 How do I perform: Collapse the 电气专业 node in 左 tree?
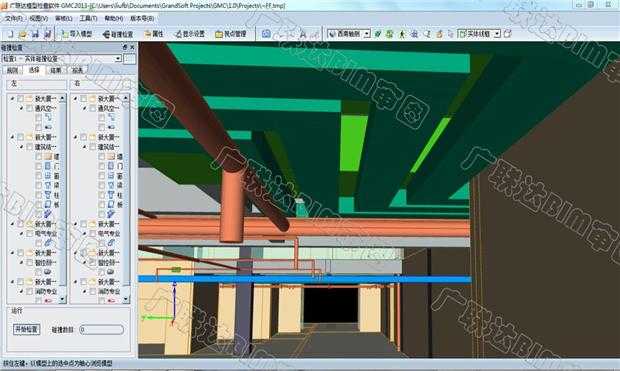tap(21, 234)
